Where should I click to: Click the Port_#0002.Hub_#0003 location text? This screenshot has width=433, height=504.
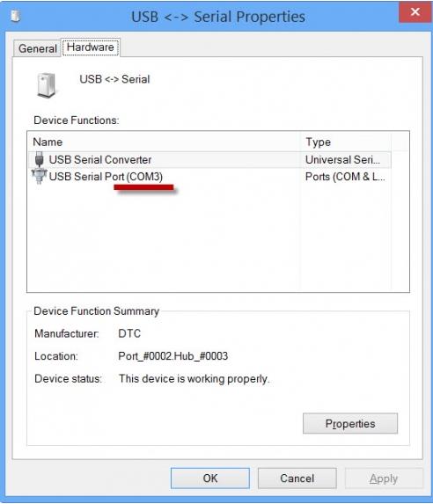pos(173,356)
